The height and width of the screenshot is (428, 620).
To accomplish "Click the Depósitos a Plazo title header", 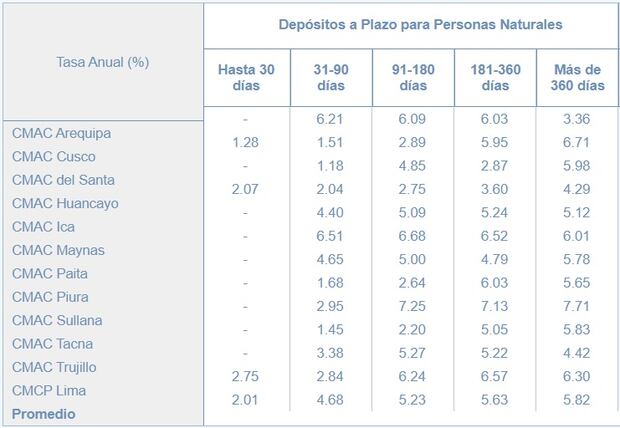I will 411,23.
